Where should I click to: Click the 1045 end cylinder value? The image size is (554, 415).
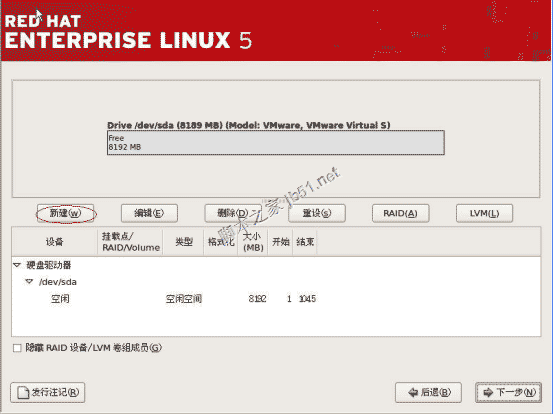pyautogui.click(x=307, y=299)
